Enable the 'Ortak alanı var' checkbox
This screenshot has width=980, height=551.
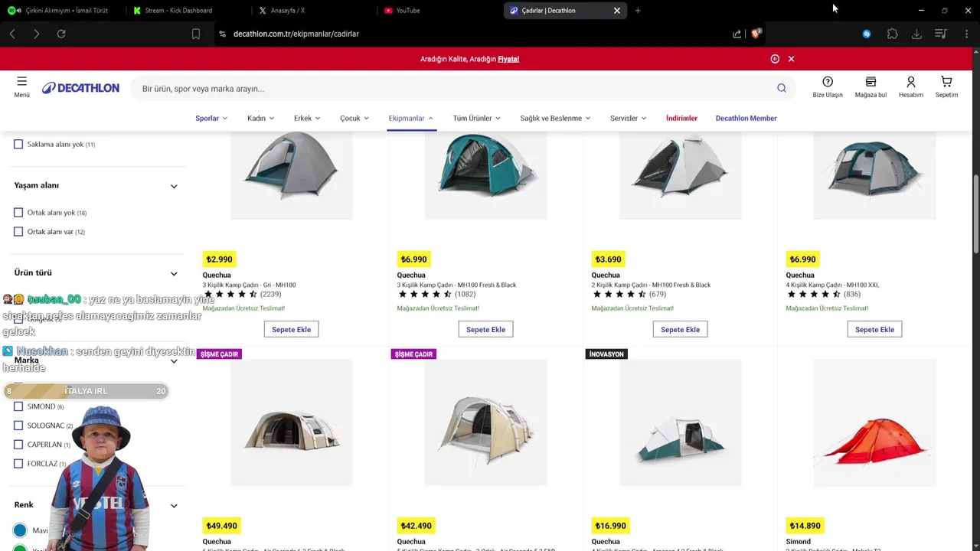click(18, 232)
